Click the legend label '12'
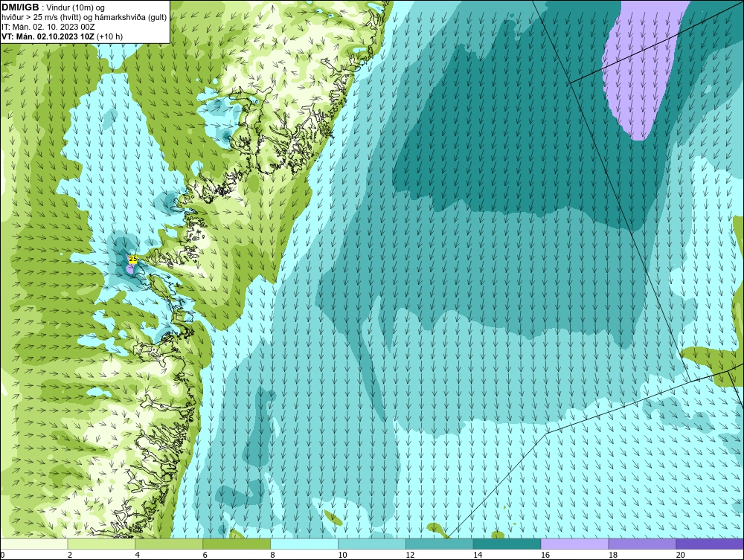This screenshot has width=744, height=560. coord(410,555)
